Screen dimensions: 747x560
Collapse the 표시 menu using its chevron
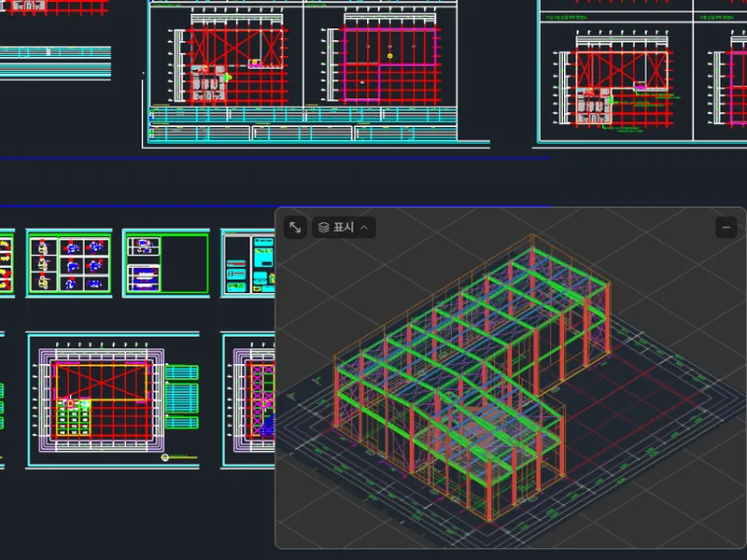[364, 228]
